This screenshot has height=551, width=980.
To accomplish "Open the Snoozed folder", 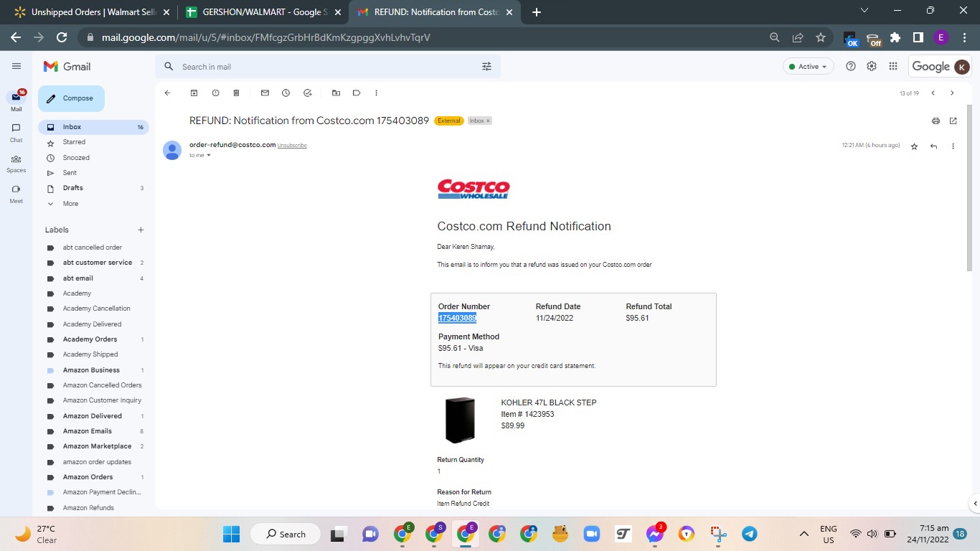I will coord(93,158).
